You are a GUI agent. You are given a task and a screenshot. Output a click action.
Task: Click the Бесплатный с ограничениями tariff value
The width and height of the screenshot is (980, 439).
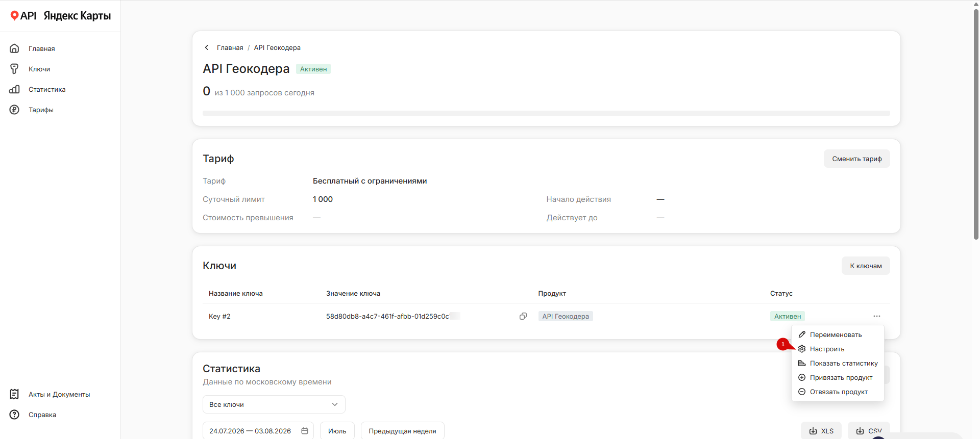point(370,181)
